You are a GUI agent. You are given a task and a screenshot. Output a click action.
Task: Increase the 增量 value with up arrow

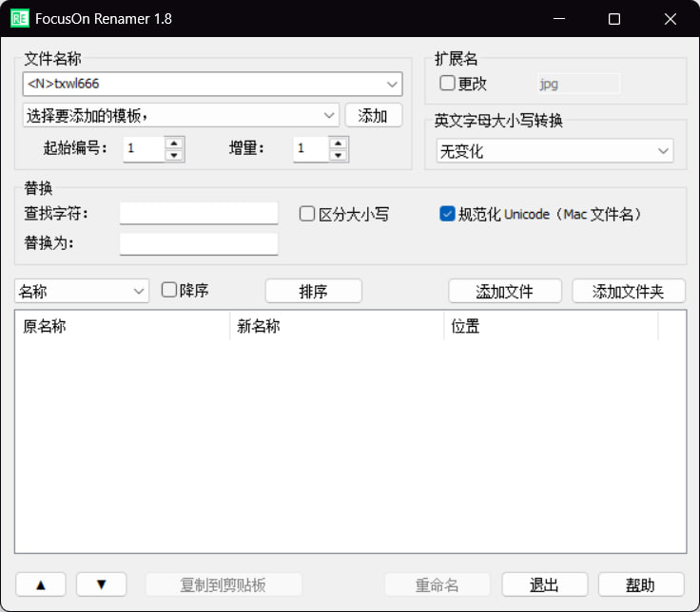tap(339, 143)
